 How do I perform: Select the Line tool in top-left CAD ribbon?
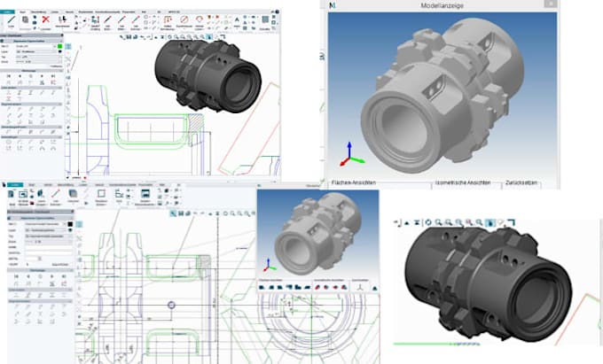[12, 21]
